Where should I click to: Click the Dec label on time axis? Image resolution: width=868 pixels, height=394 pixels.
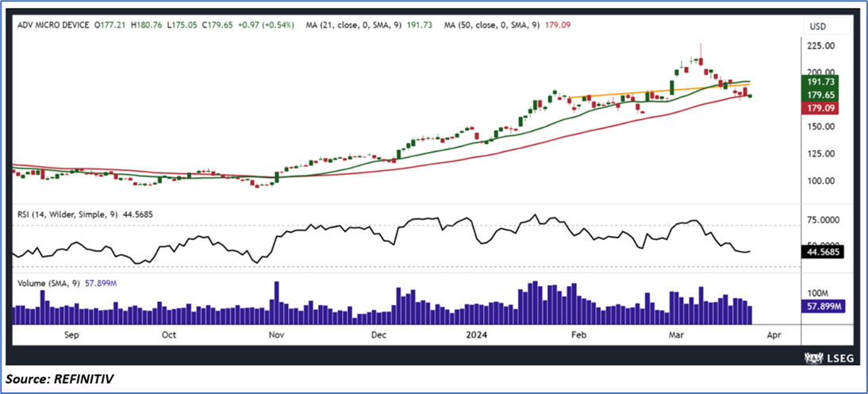(x=378, y=335)
